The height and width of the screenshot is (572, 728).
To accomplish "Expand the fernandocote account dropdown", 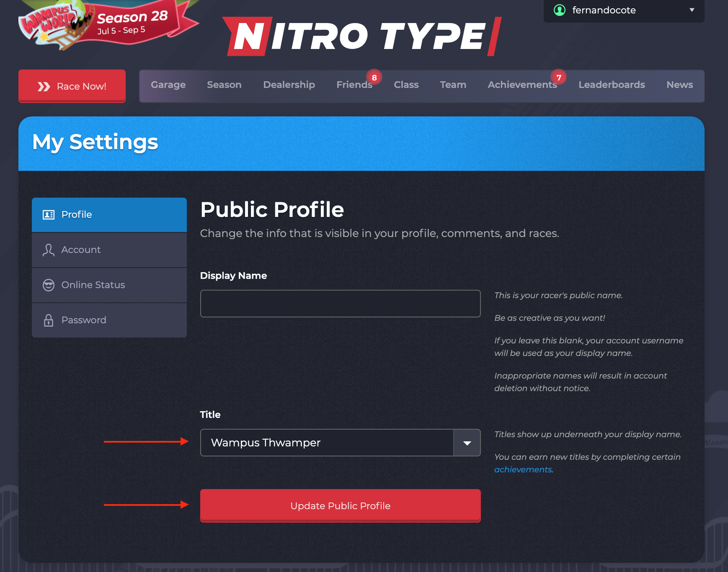I will pyautogui.click(x=692, y=10).
